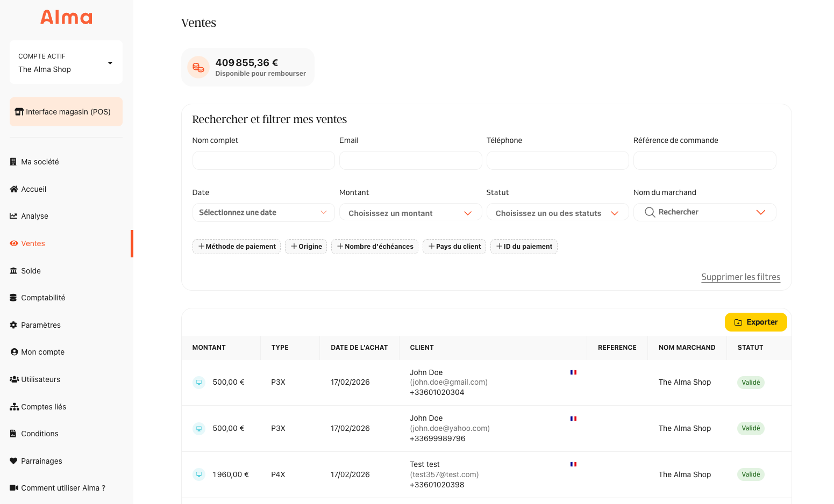834x504 pixels.
Task: Click the user icon beside Mon compte
Action: pyautogui.click(x=14, y=352)
